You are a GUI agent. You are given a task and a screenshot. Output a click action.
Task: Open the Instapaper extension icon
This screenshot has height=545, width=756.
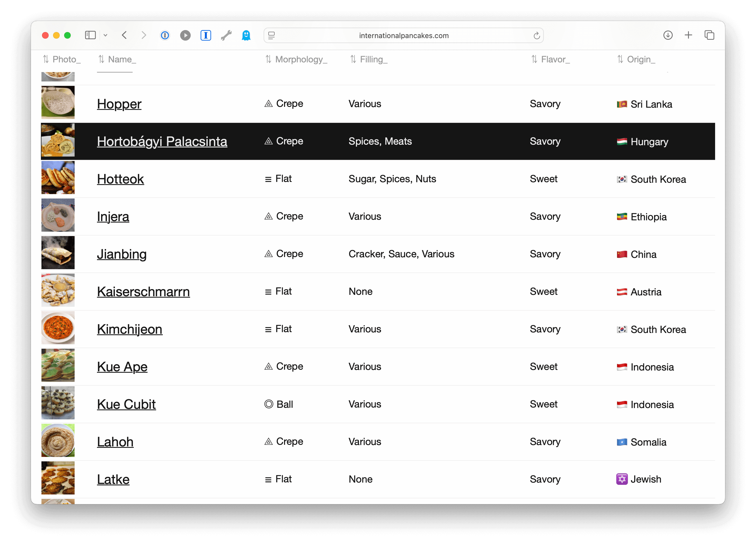point(206,35)
